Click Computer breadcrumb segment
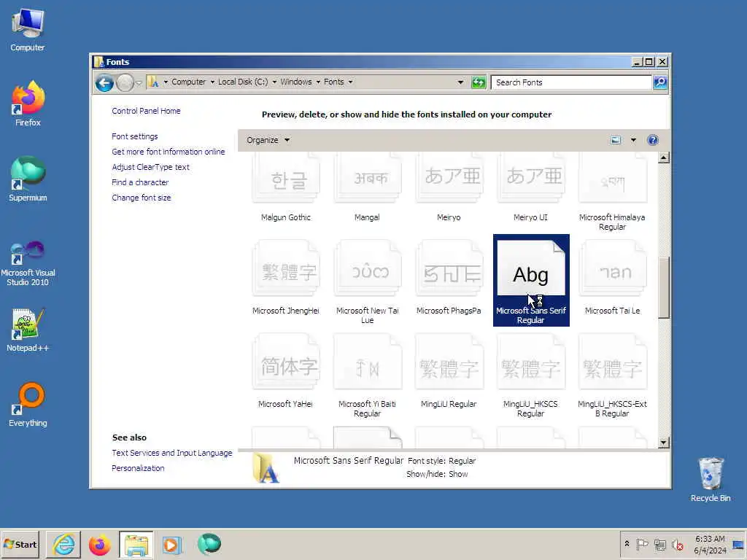Screen dimensions: 747x560 (189, 82)
